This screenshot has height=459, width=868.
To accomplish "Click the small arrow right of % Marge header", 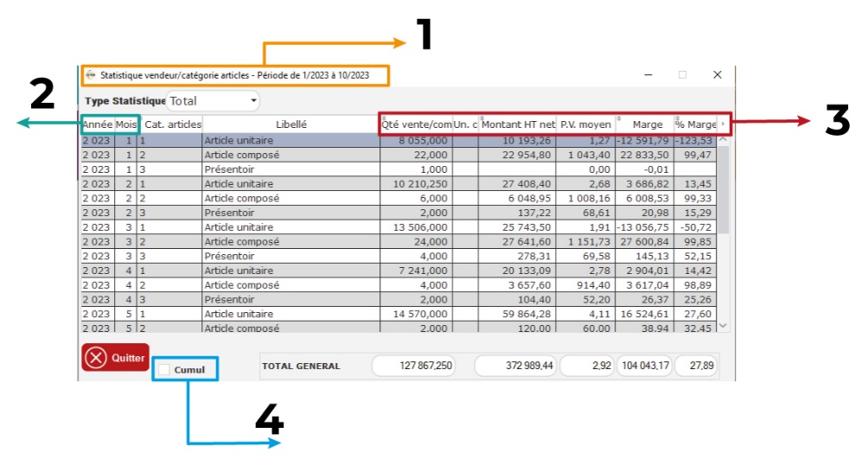I will (723, 124).
